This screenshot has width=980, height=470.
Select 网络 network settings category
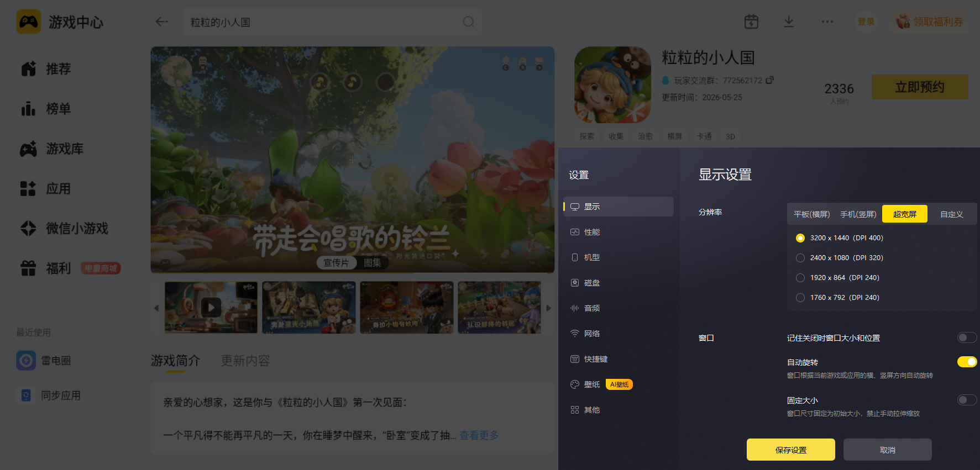click(x=619, y=334)
